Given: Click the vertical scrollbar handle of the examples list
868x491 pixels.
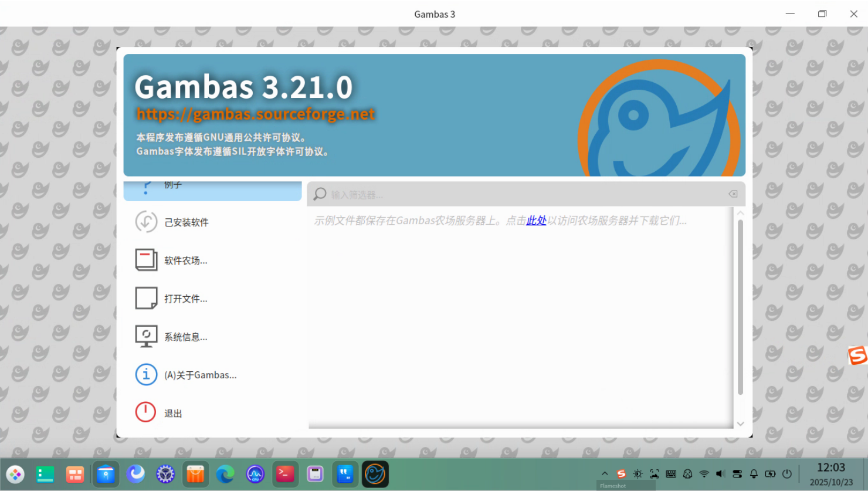Looking at the screenshot, I should (x=740, y=307).
